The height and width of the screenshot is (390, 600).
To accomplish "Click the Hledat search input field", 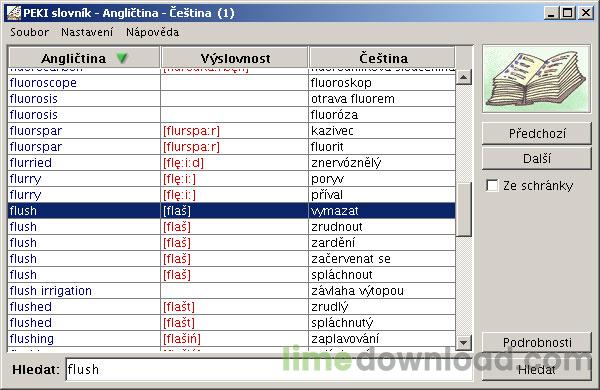I will click(x=269, y=370).
